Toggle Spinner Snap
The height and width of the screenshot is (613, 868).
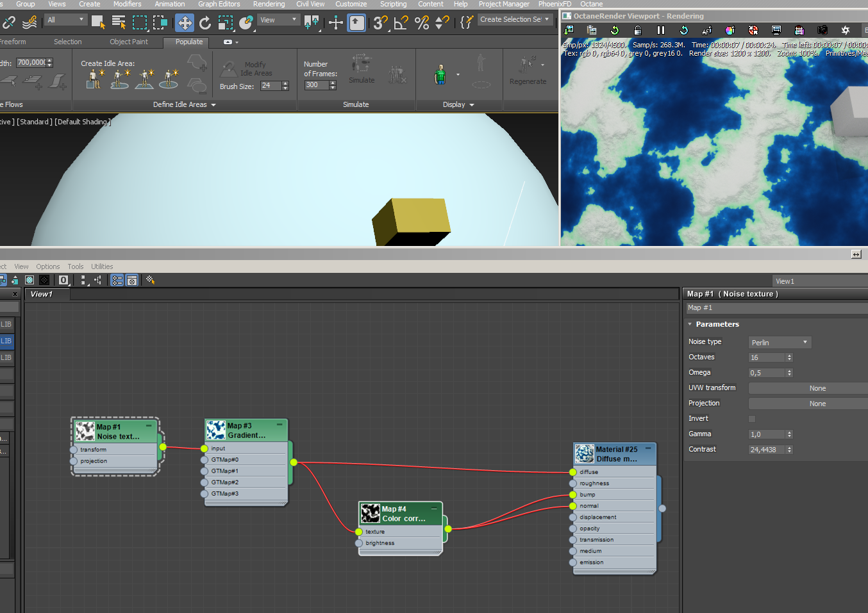click(442, 22)
